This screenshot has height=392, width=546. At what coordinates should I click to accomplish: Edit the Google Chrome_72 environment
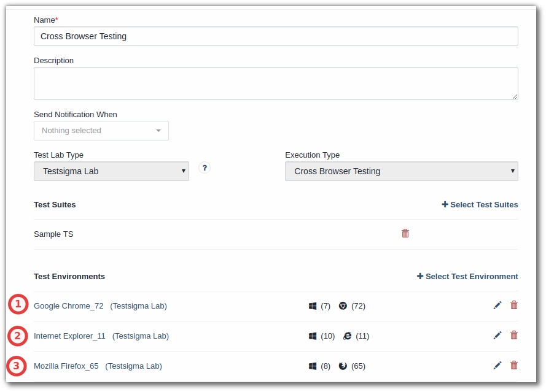(x=497, y=306)
